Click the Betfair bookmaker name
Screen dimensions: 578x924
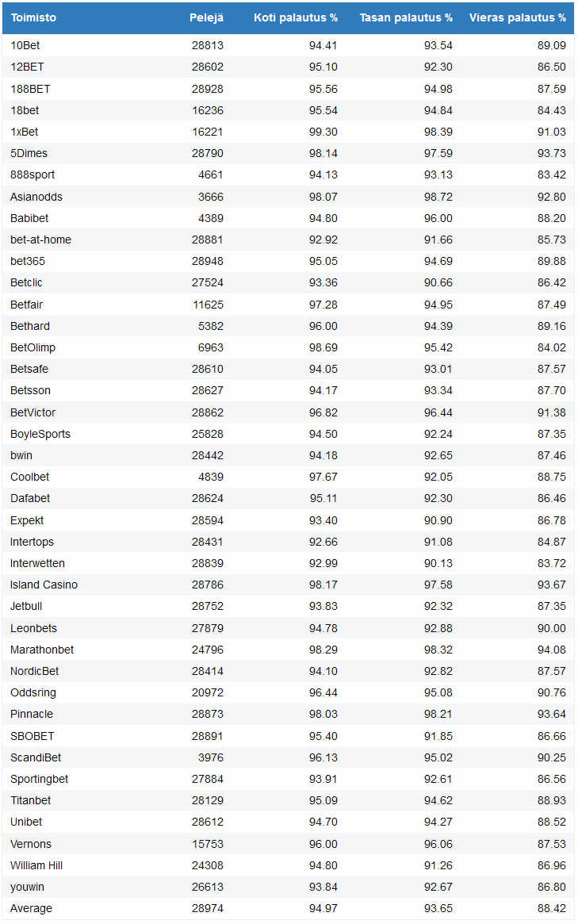coord(29,305)
